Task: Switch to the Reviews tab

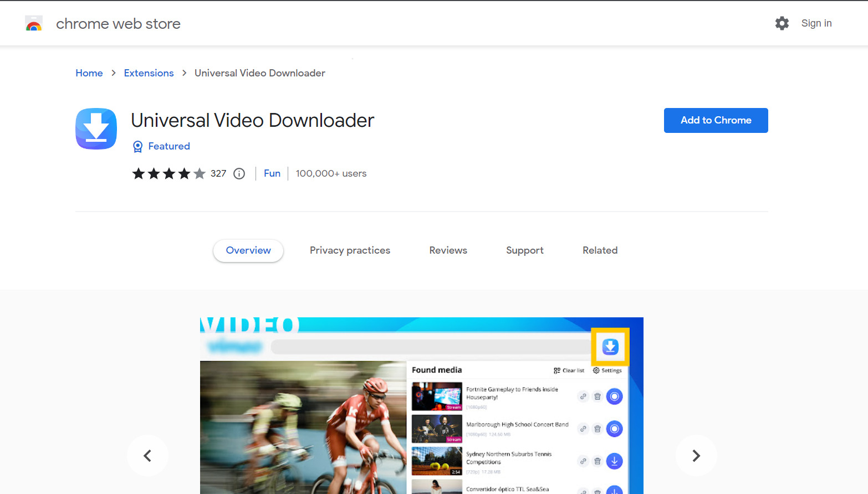Action: [x=448, y=250]
